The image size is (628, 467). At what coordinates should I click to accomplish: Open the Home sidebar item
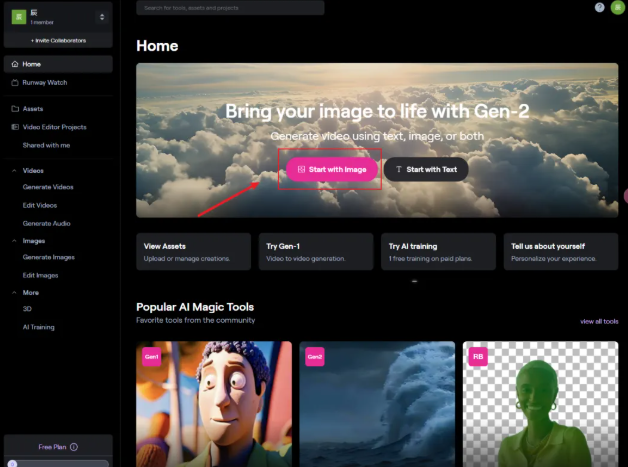[58, 64]
